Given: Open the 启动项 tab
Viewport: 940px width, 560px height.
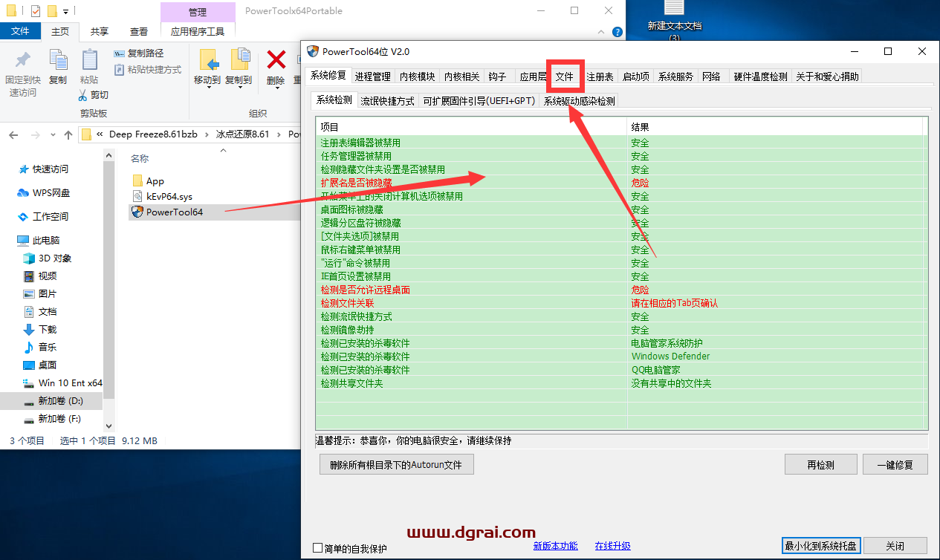Looking at the screenshot, I should 635,76.
